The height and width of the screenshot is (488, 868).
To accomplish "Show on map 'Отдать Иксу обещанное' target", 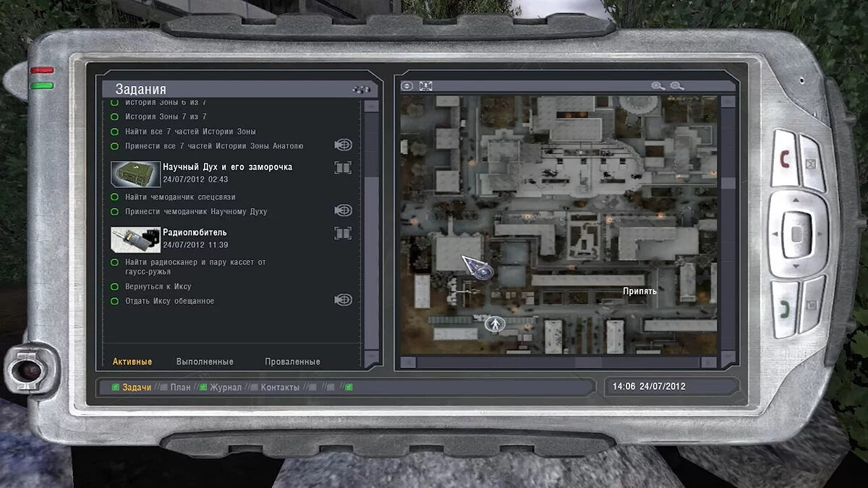I will coord(343,300).
